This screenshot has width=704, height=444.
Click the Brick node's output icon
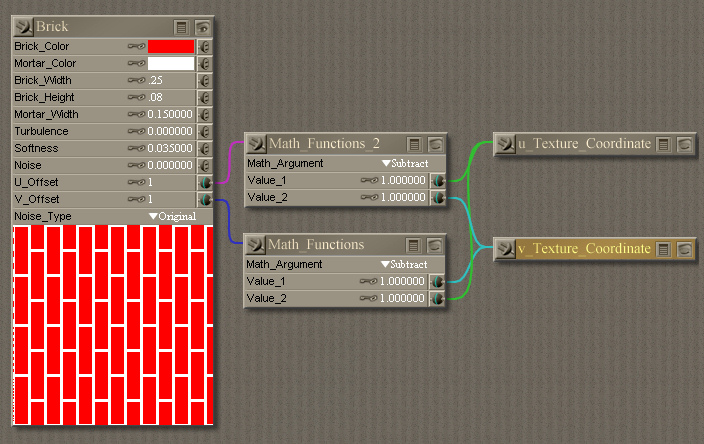click(23, 27)
